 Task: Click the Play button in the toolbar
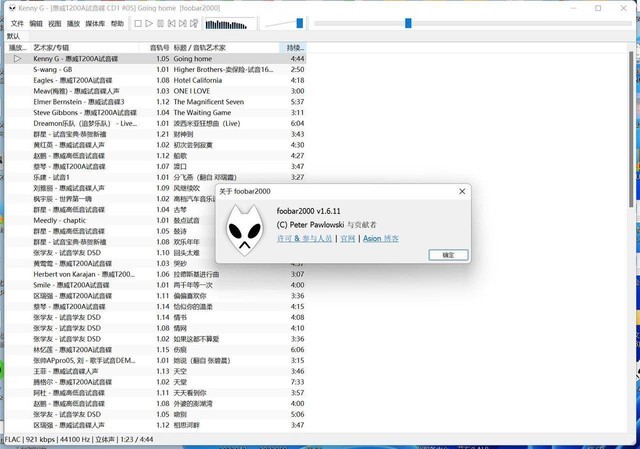(149, 24)
